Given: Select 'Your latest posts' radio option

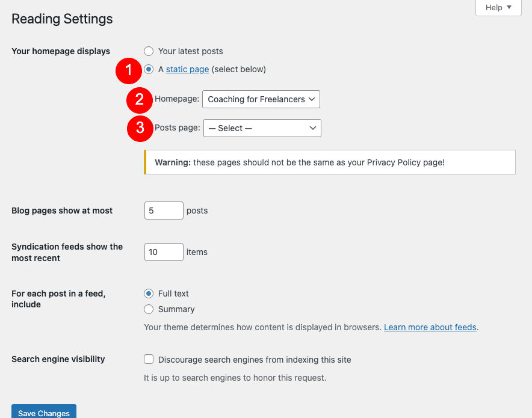Looking at the screenshot, I should 149,51.
